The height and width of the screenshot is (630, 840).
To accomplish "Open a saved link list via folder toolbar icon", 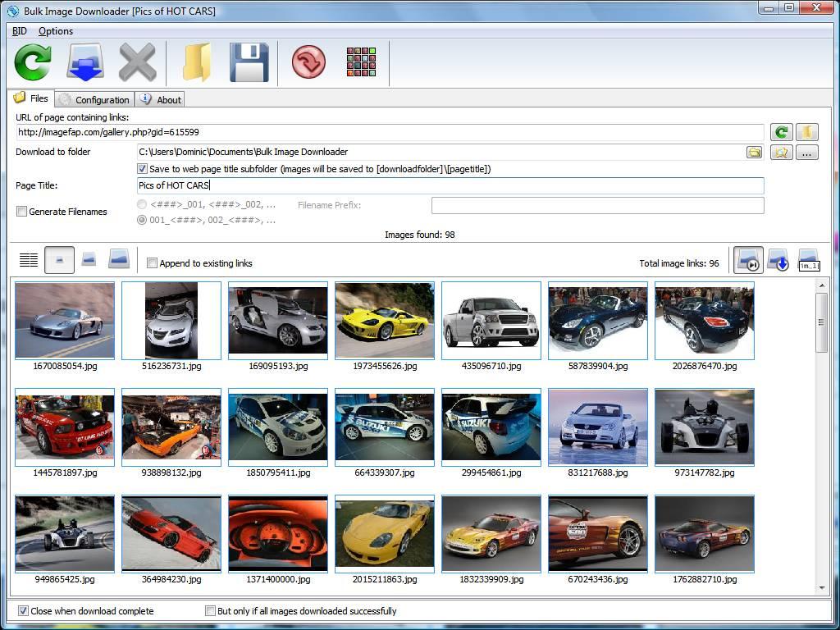I will pos(196,63).
